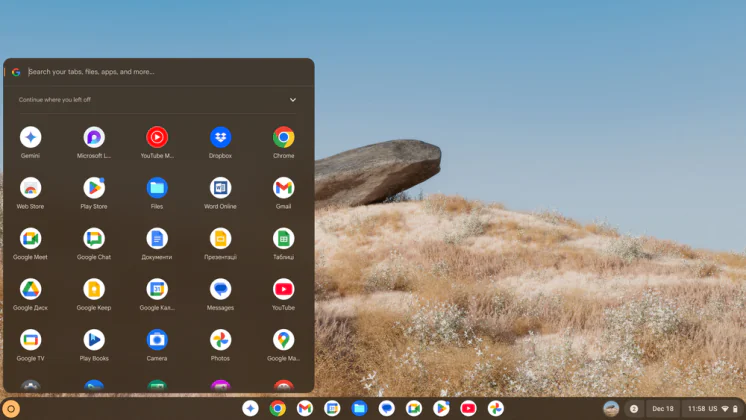Screen dimensions: 746x420
Task: Launch Google Keep
Action: point(94,289)
